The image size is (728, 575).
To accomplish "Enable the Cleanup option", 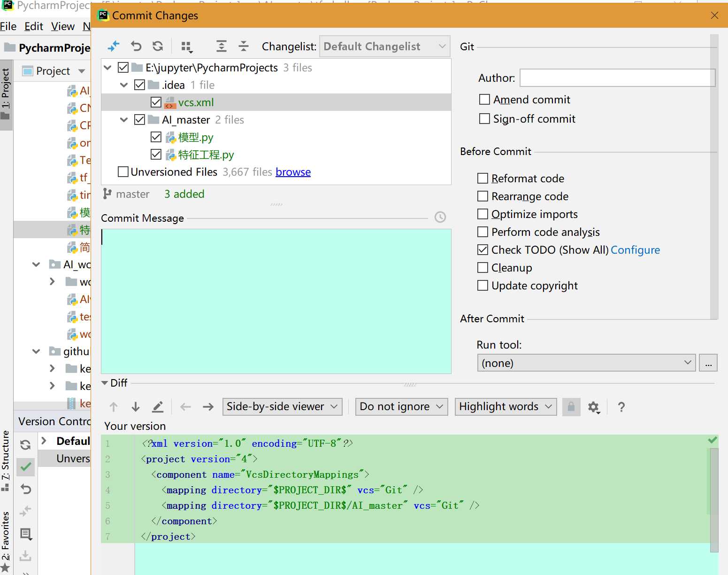I will (x=483, y=268).
